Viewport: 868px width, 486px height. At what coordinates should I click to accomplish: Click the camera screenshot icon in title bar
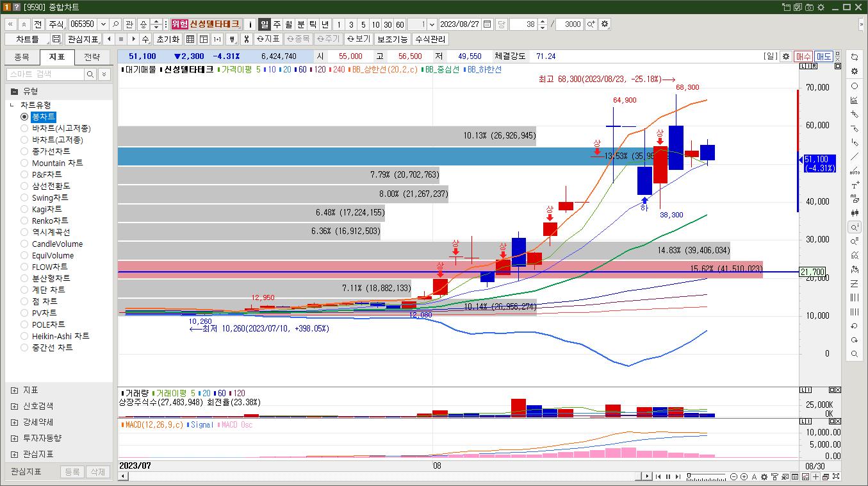click(809, 7)
